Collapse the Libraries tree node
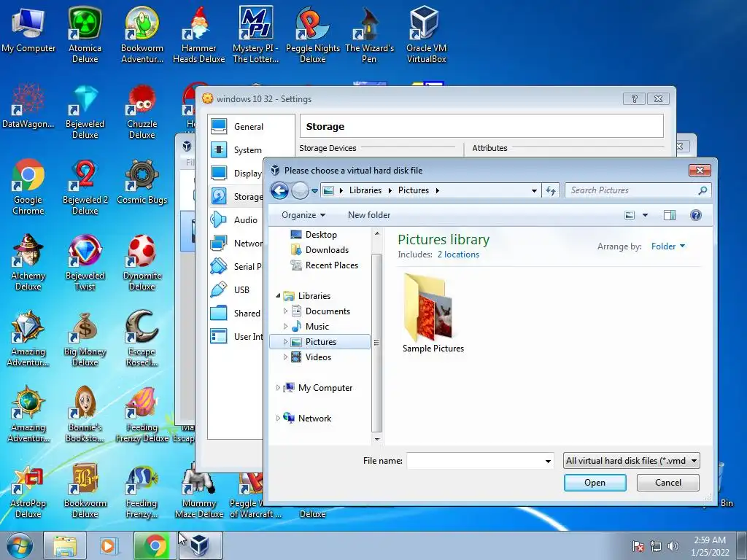 pos(278,296)
